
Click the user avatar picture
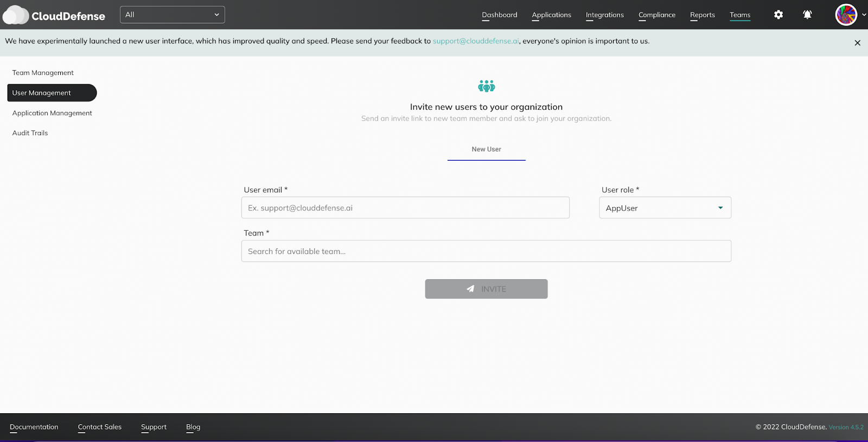coord(846,15)
